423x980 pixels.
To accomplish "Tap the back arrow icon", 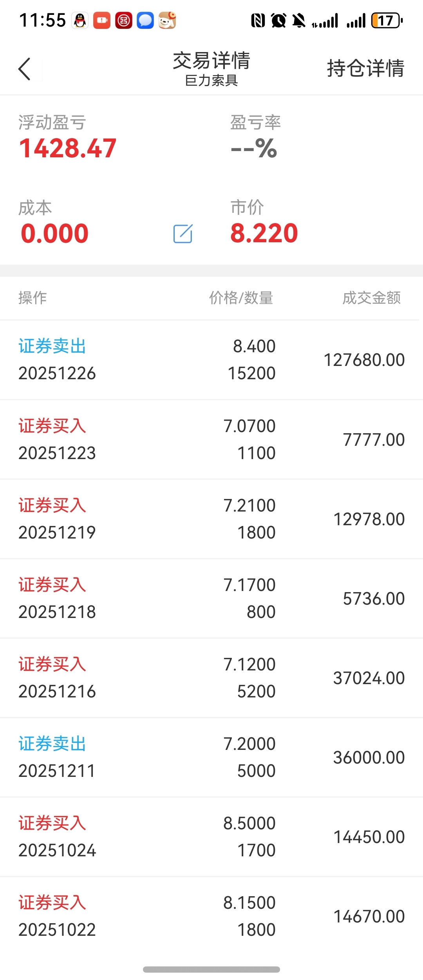I will click(x=24, y=69).
